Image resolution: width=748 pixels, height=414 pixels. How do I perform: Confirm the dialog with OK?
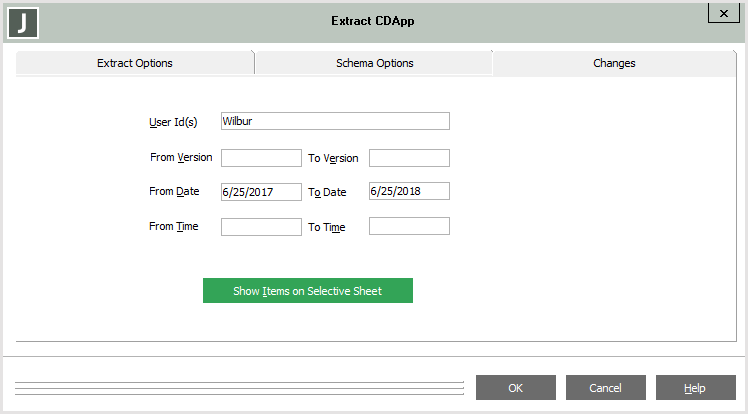pos(515,388)
